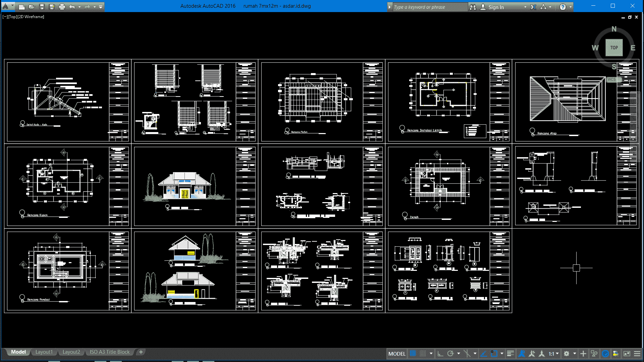Toggle lineweight display
The image size is (644, 362).
511,354
